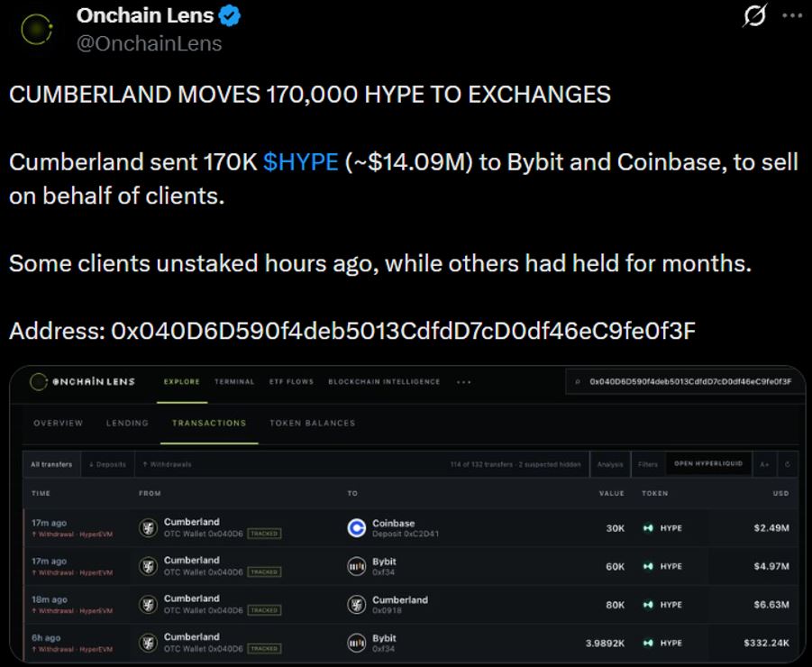Switch to the Token Balances tab
This screenshot has width=812, height=667.
(x=312, y=423)
